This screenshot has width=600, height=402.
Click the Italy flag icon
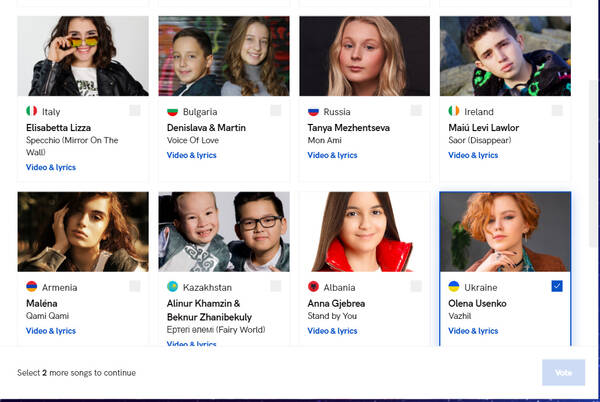pos(32,112)
